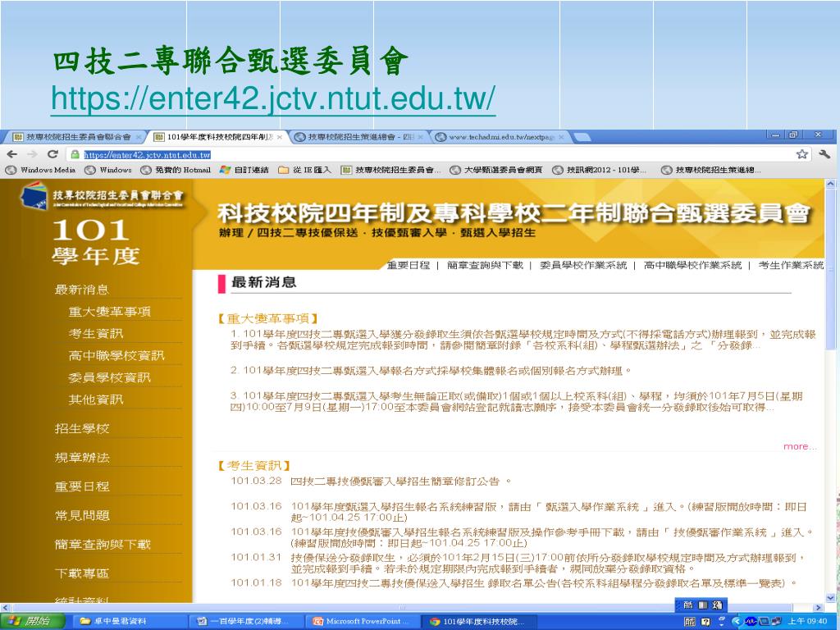
Task: Open the Windows bookmark
Action: pos(109,170)
